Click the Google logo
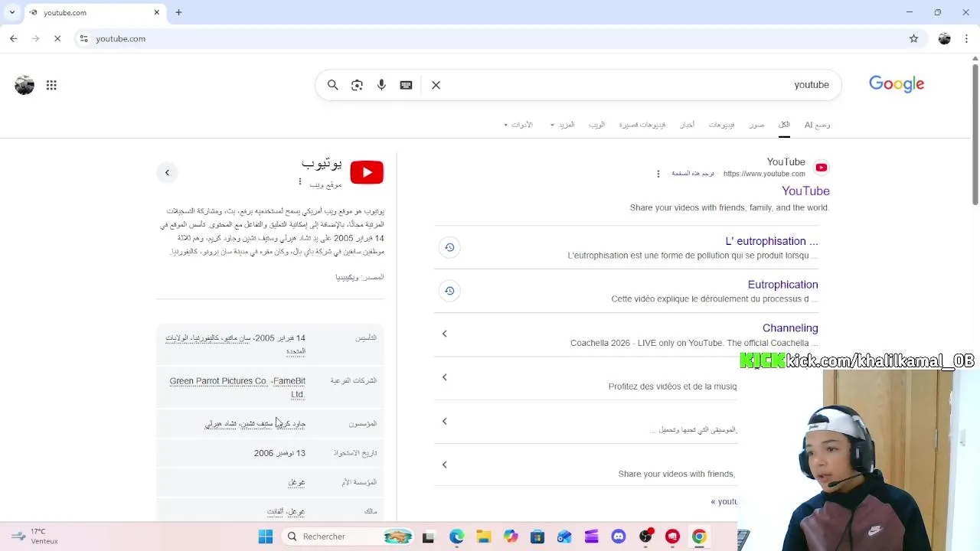Viewport: 980px width, 551px height. coord(897,84)
